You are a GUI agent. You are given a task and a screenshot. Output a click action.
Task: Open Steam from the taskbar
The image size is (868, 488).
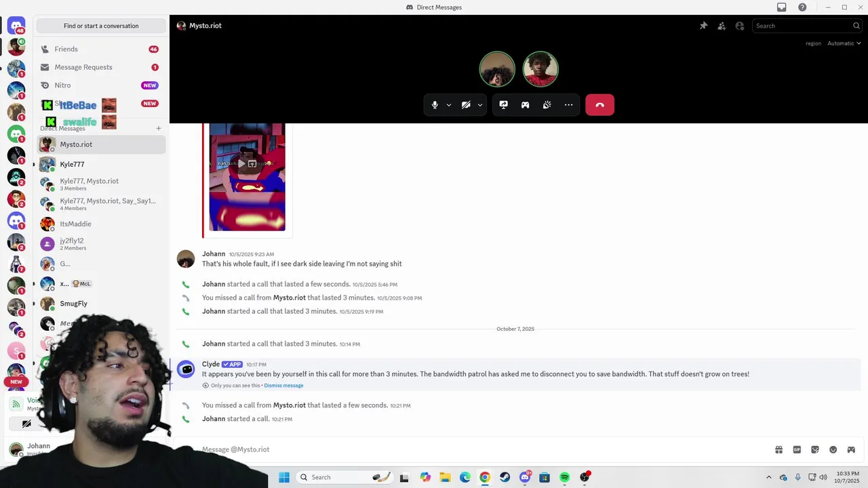[505, 477]
